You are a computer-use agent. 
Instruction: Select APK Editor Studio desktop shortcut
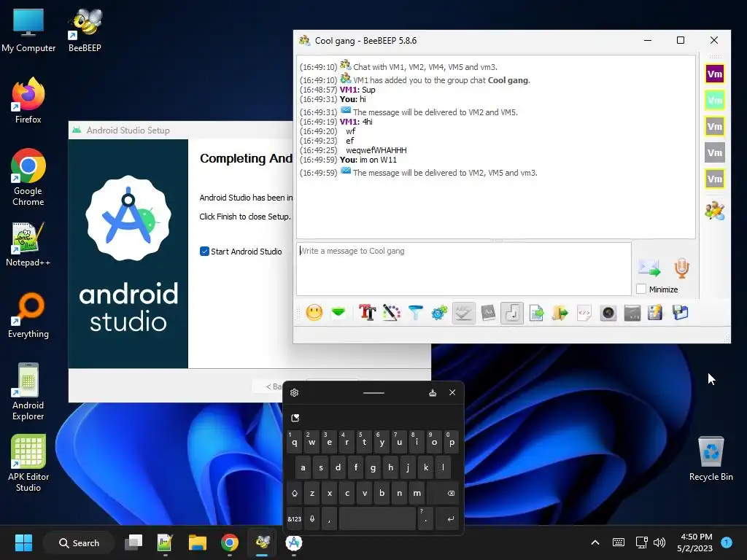coord(28,463)
